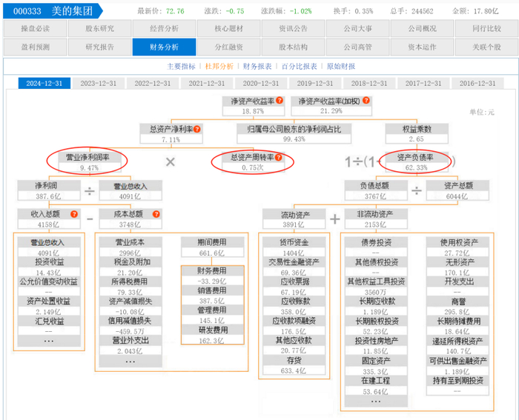The width and height of the screenshot is (519, 420).
Task: Select the 2020-12-31 period tab
Action: click(x=261, y=84)
